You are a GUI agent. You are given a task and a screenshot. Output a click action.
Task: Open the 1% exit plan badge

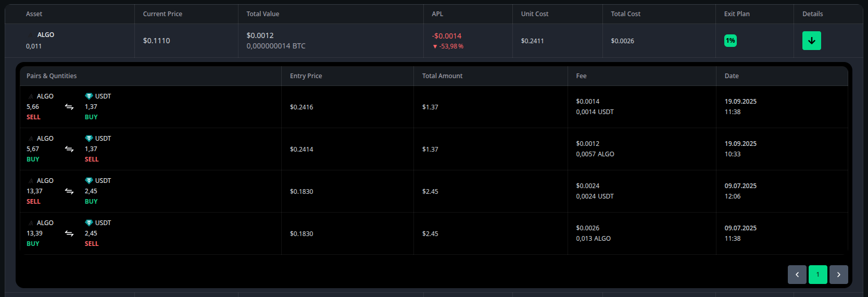point(730,41)
